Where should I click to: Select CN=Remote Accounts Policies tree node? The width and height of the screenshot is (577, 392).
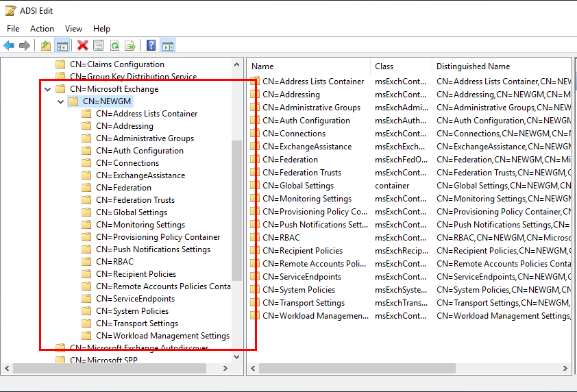pyautogui.click(x=163, y=286)
